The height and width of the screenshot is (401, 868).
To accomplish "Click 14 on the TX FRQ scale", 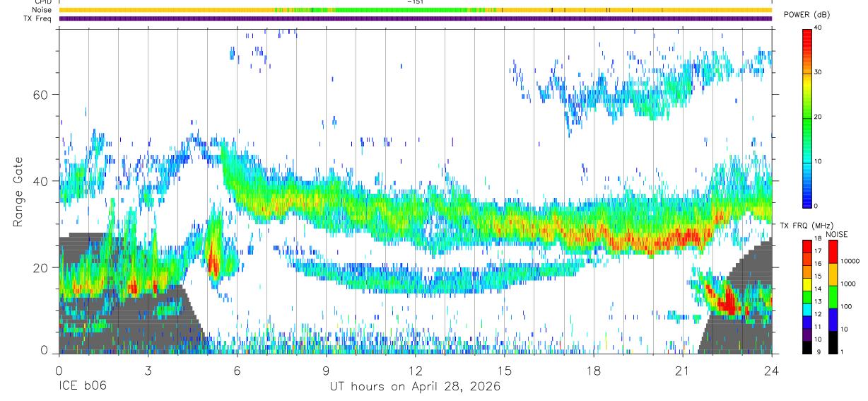I will coord(817,289).
